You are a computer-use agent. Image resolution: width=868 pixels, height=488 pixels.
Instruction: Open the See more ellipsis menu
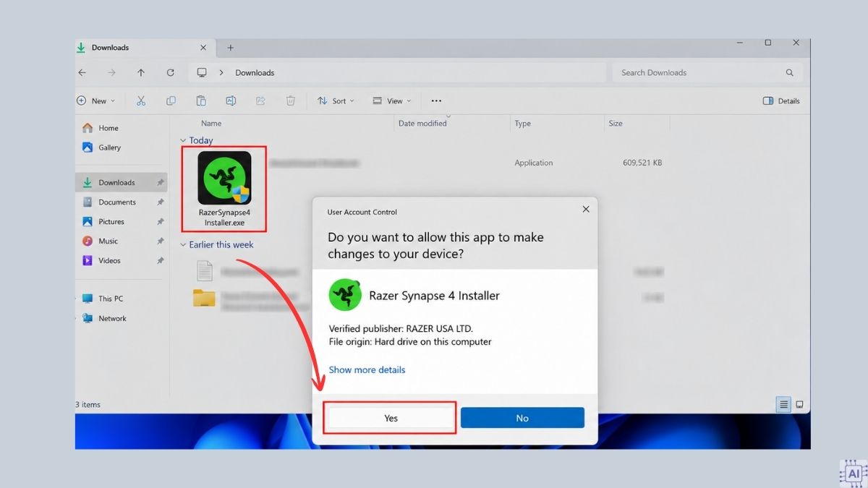click(x=436, y=101)
